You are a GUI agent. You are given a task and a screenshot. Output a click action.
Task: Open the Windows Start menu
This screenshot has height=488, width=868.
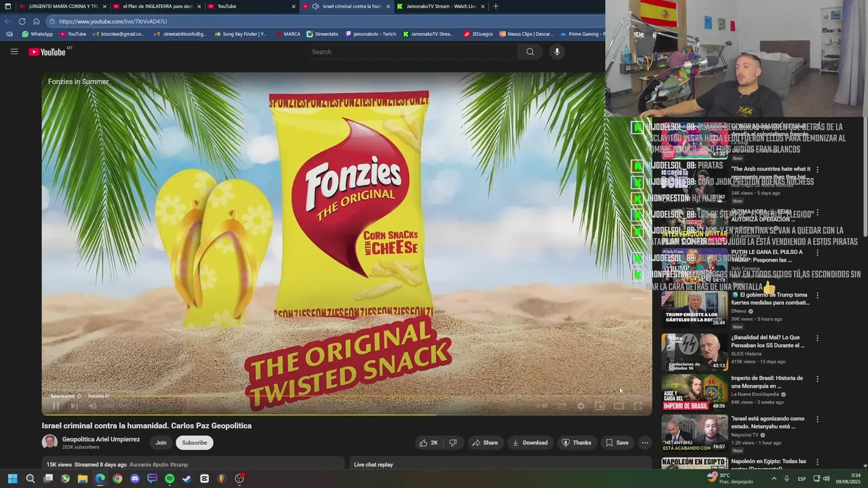point(12,479)
